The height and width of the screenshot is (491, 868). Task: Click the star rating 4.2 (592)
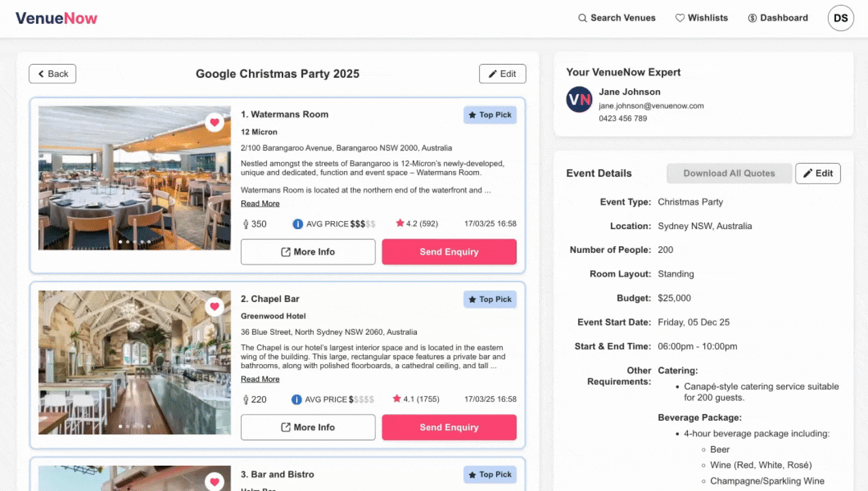[x=417, y=224]
